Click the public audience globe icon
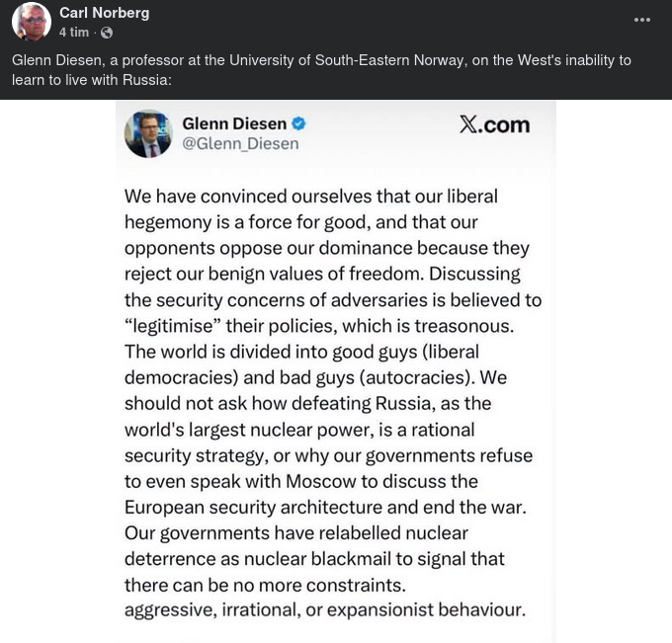 (107, 33)
